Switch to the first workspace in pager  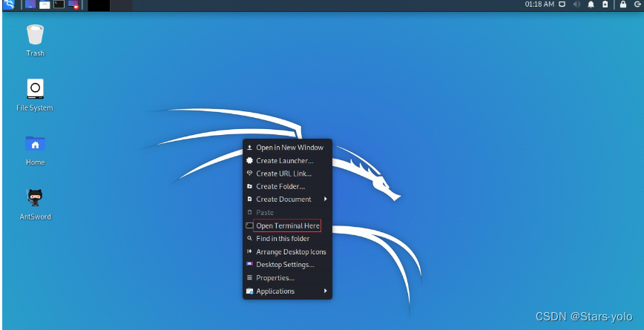(99, 5)
